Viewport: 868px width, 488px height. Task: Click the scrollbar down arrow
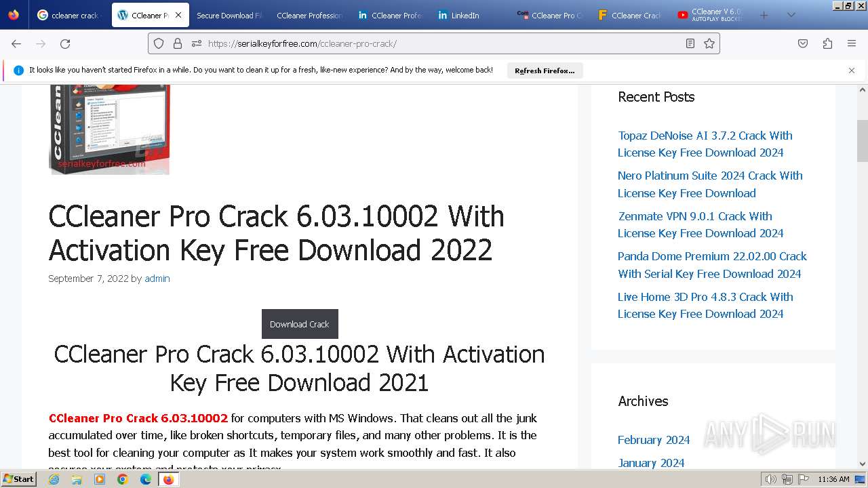(x=863, y=464)
